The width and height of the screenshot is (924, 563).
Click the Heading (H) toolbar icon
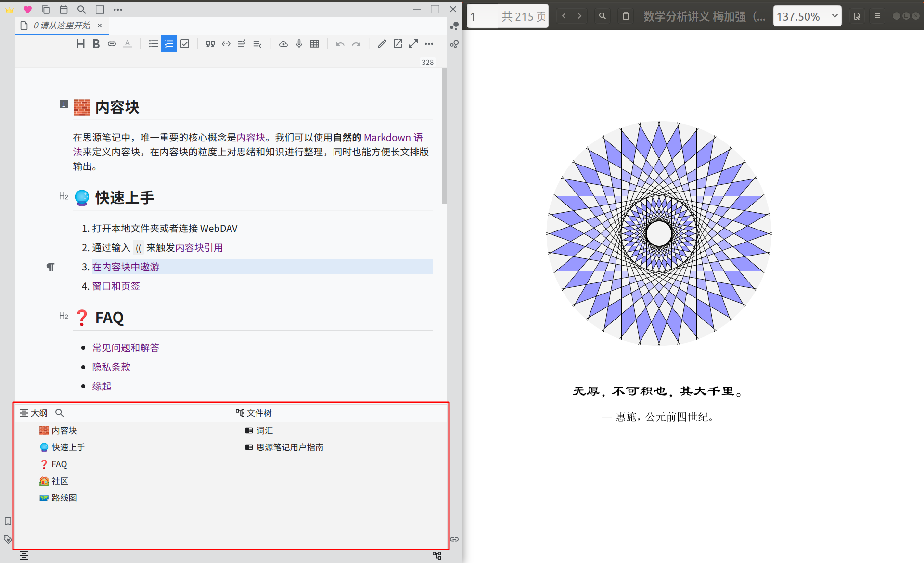coord(80,44)
